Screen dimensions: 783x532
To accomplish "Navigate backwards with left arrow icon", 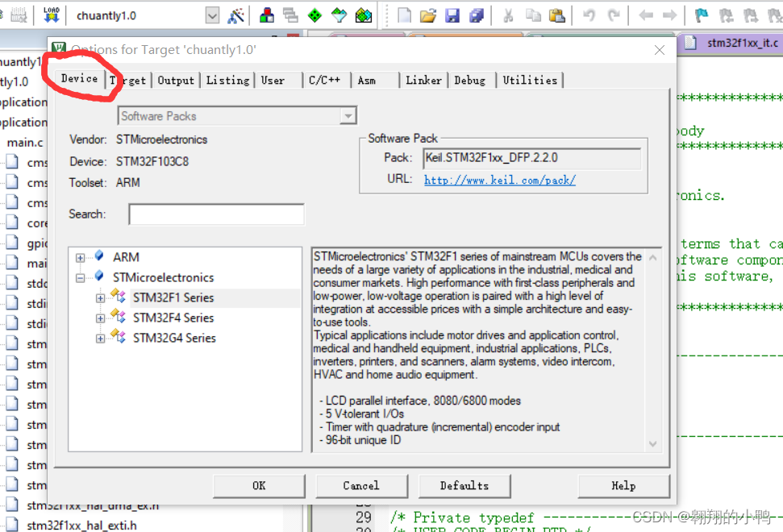I will (646, 15).
